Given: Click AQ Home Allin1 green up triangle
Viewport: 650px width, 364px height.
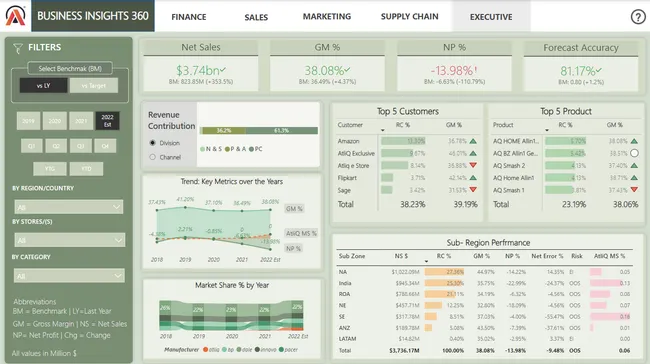Looking at the screenshot, I should [x=634, y=178].
